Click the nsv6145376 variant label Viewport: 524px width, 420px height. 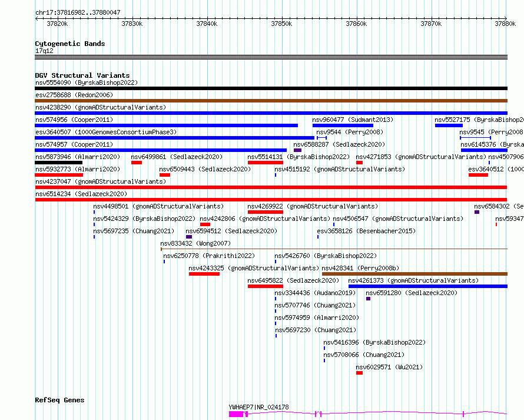click(x=492, y=144)
